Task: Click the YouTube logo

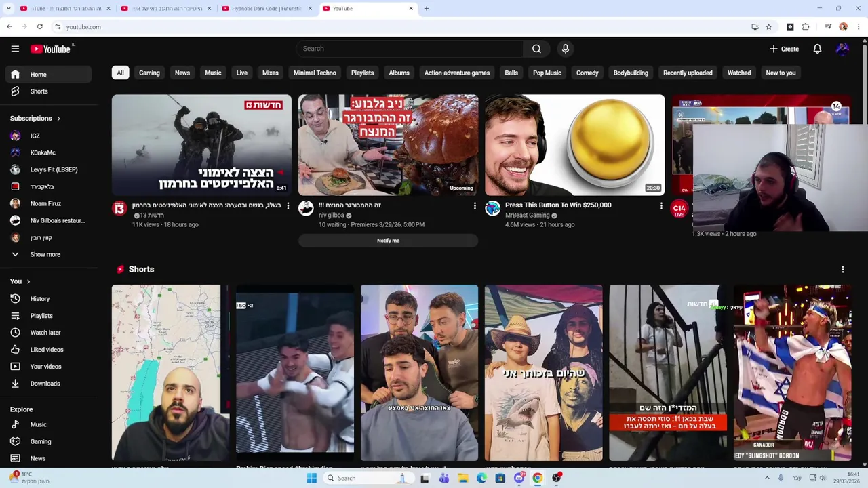Action: 51,49
